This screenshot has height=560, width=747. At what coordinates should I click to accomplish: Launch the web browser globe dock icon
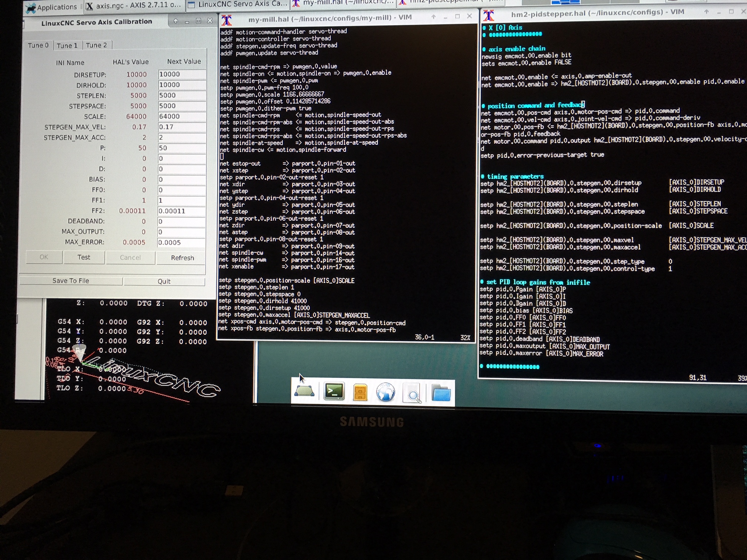(x=386, y=393)
